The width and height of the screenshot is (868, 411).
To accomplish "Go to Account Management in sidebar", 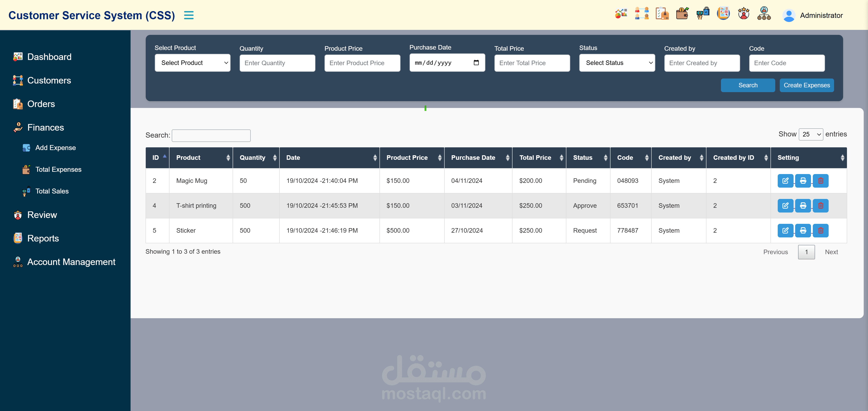I will coord(71,262).
